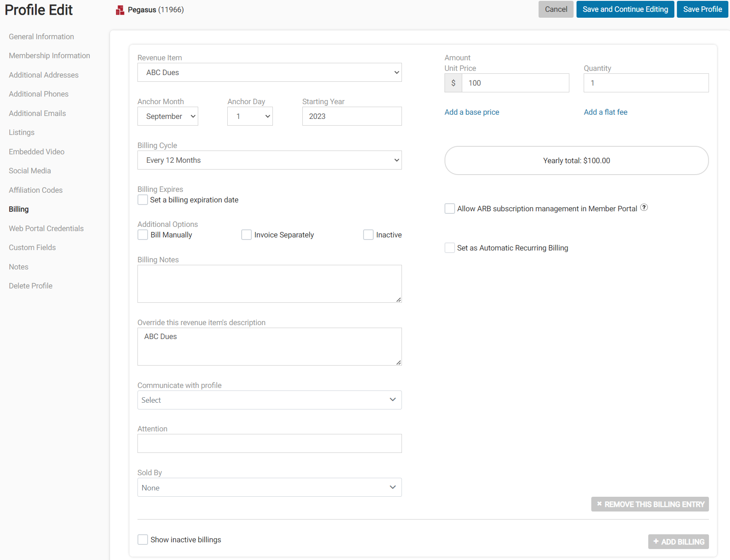Click the help icon beside ARB subscription management
This screenshot has height=560, width=730.
coord(644,207)
